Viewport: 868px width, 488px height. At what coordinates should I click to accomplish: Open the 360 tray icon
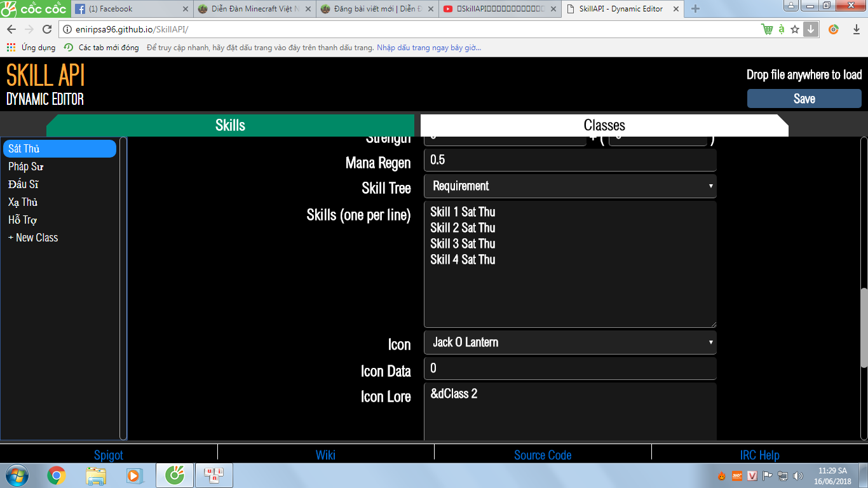pyautogui.click(x=737, y=476)
